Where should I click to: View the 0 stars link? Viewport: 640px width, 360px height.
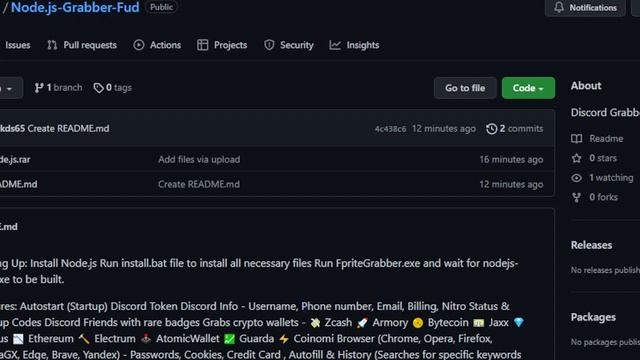point(603,158)
